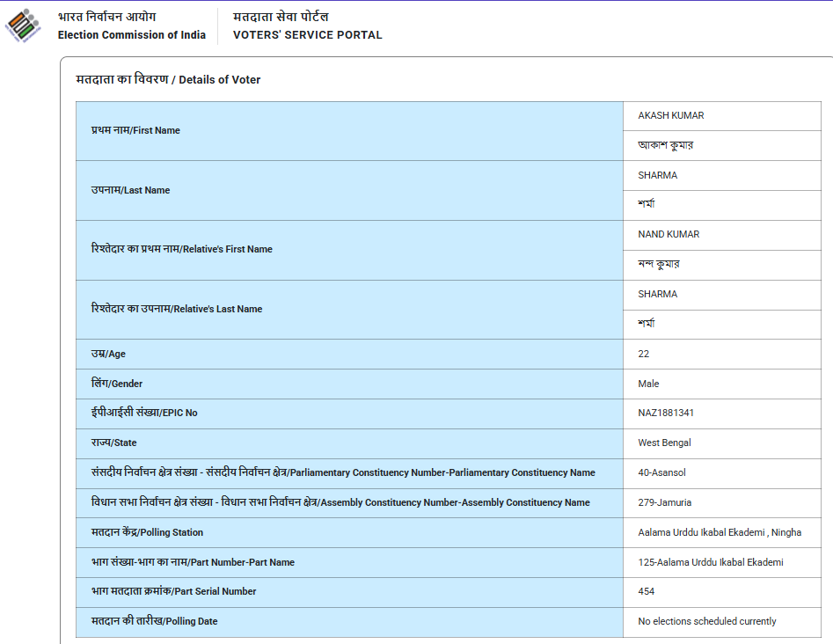Click the parliamentary constituency 40-Asansol
The width and height of the screenshot is (833, 644).
tap(661, 472)
